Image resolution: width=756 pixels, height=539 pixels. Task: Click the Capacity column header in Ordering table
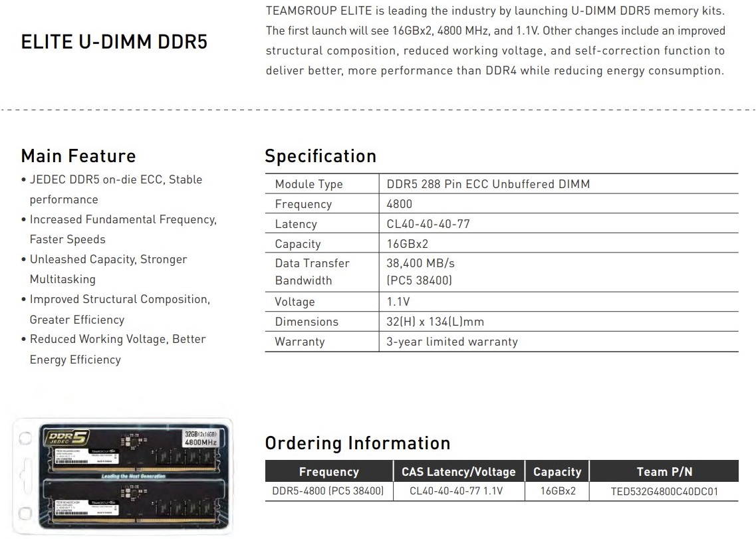coord(557,471)
